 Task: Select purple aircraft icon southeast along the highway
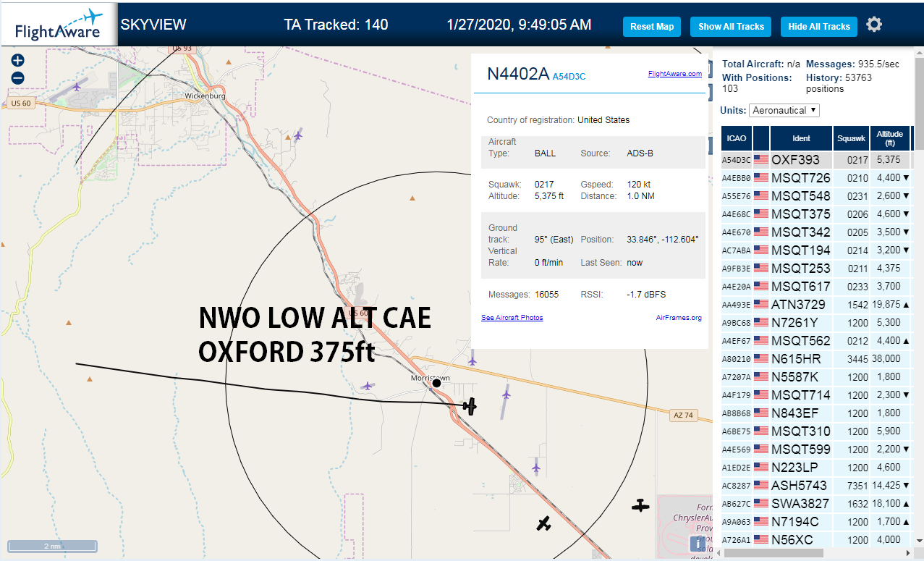coord(535,467)
